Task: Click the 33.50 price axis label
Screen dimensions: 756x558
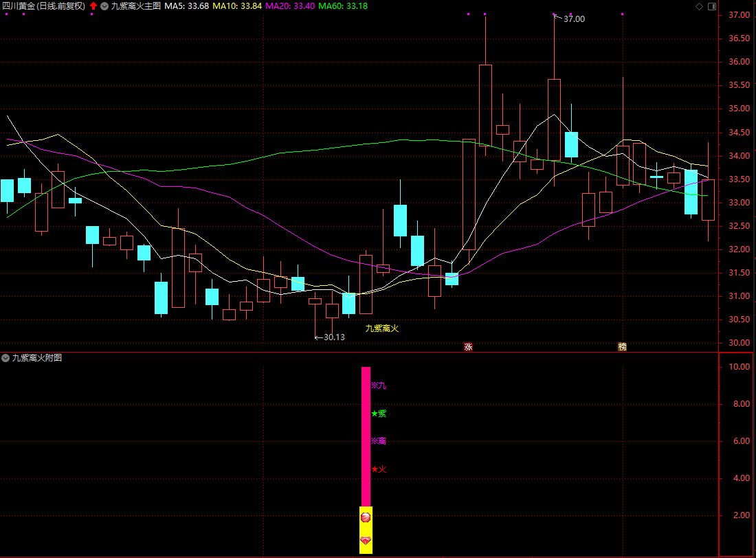Action: pos(739,179)
